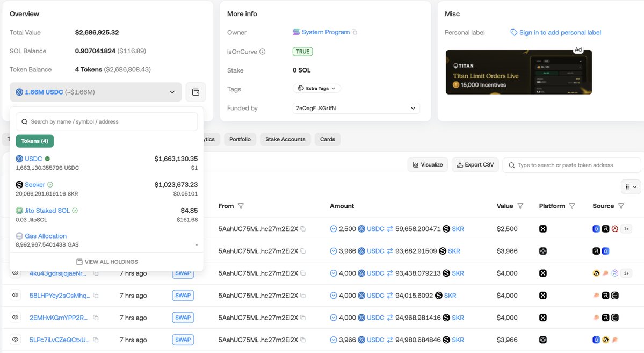Click the isOnCurve info icon

(x=263, y=52)
